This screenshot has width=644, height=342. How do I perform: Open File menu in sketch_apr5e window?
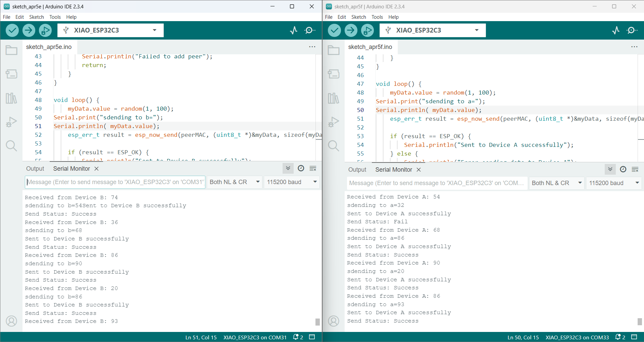click(x=7, y=17)
